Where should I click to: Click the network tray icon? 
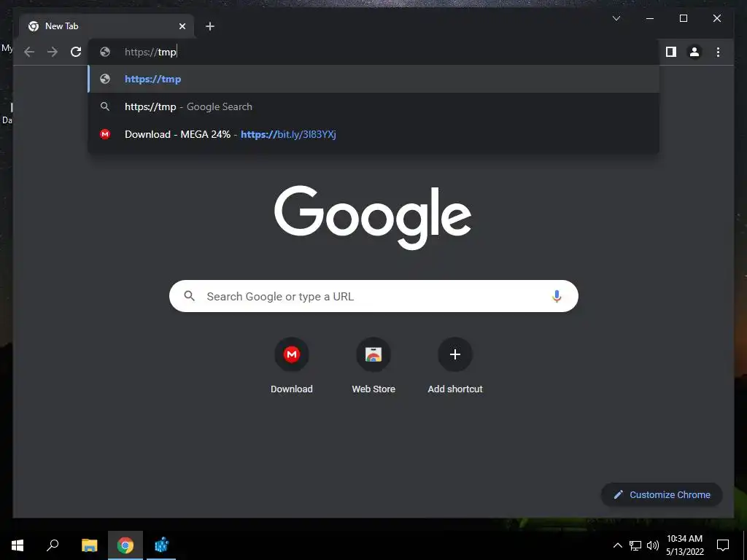click(x=635, y=545)
